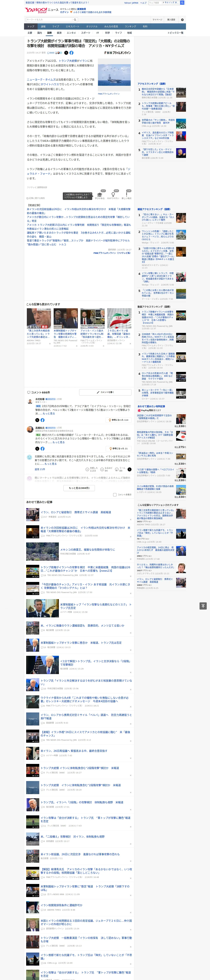Screen dimensions: 210x980
Task: Share 木村和尊's comment on Facebook
Action: (42, 420)
